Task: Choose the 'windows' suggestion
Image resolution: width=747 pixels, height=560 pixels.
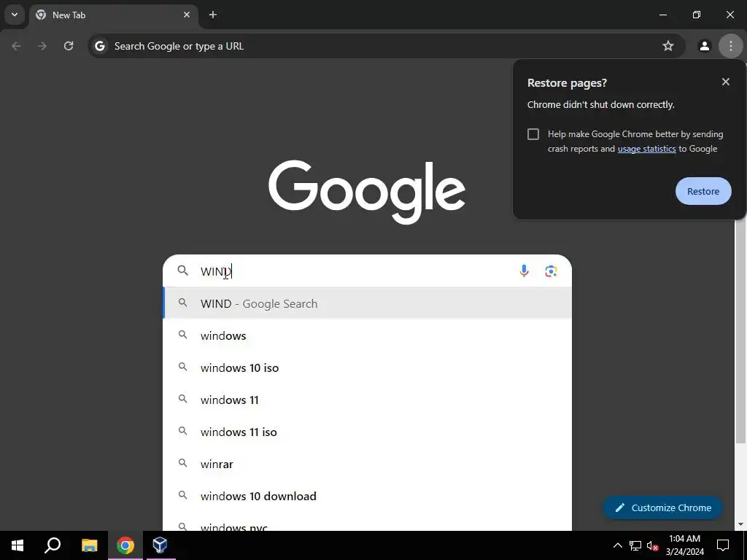Action: tap(368, 335)
